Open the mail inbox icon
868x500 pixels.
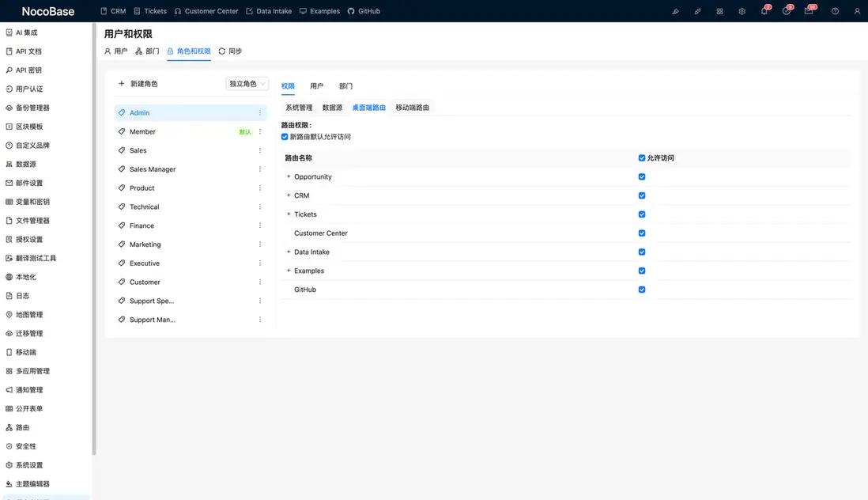808,11
